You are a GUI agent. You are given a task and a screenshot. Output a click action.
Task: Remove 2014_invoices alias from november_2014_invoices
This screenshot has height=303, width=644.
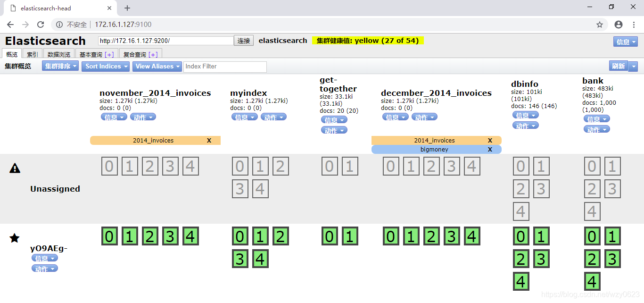[x=209, y=140]
